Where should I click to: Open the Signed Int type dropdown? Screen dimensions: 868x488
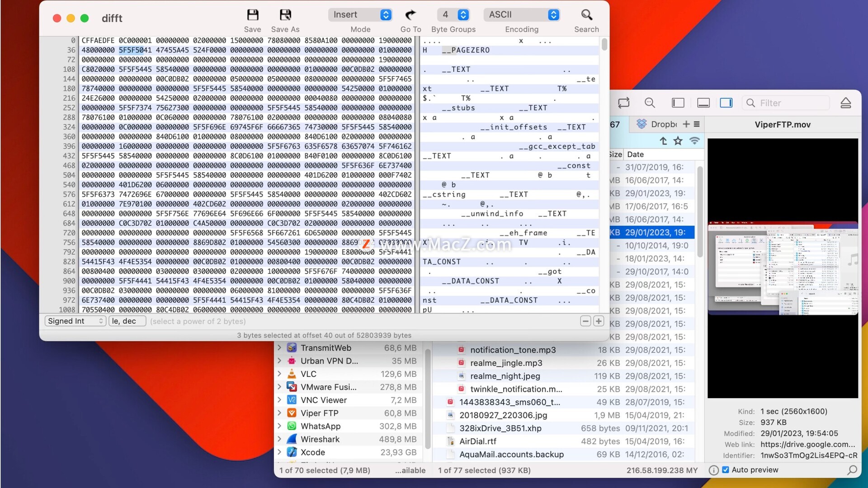pos(75,321)
